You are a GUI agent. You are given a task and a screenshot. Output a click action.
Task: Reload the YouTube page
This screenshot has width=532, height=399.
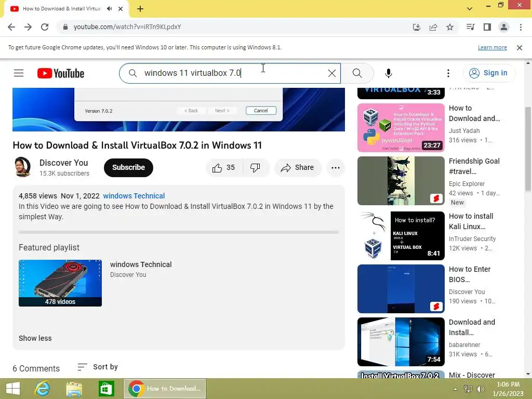pyautogui.click(x=45, y=27)
